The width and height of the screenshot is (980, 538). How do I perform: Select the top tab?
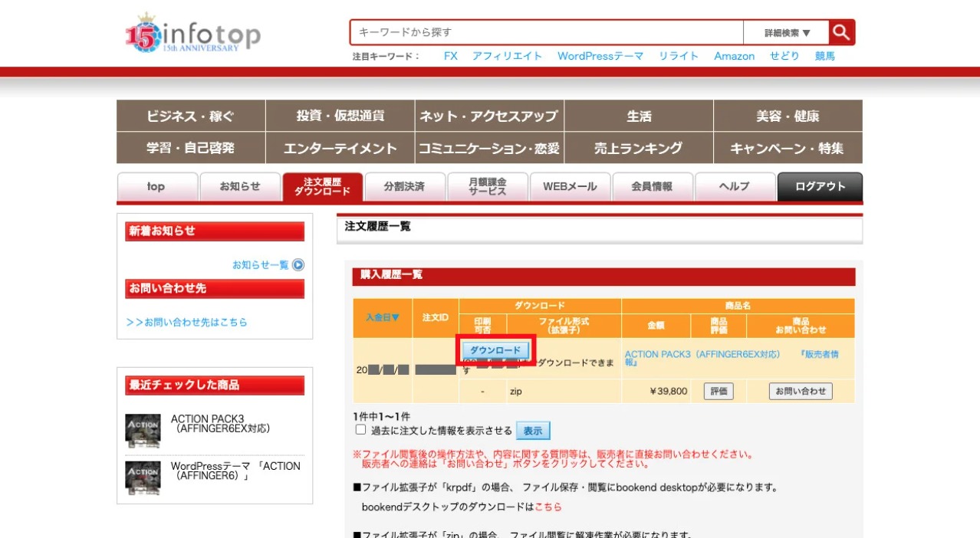pos(157,186)
